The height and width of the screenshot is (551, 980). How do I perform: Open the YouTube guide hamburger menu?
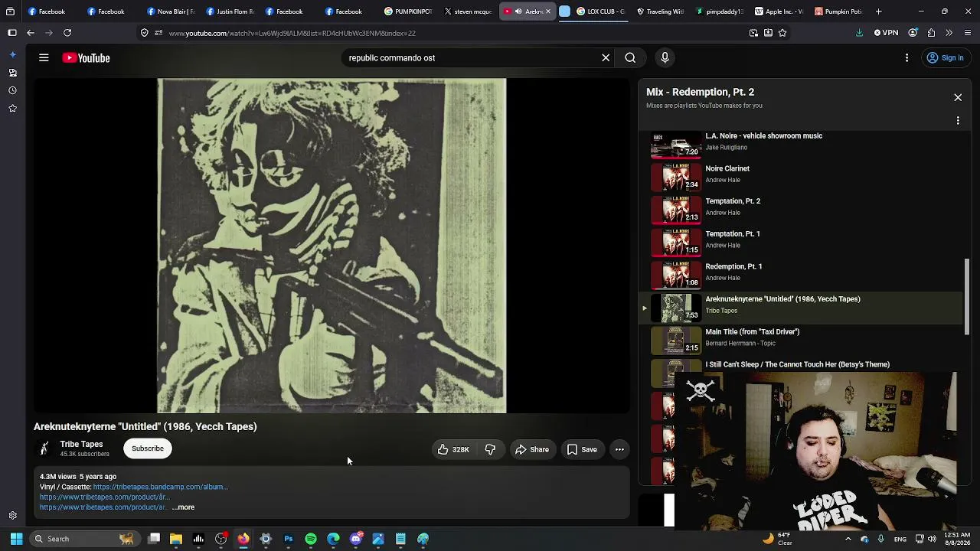[44, 58]
